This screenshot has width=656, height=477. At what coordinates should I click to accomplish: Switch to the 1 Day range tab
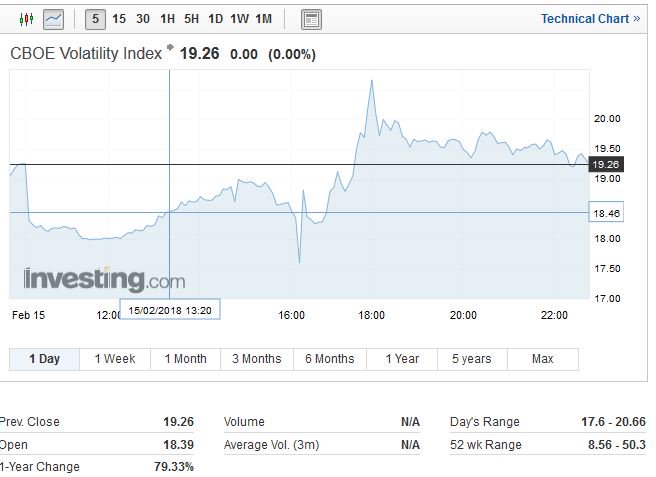coord(44,359)
